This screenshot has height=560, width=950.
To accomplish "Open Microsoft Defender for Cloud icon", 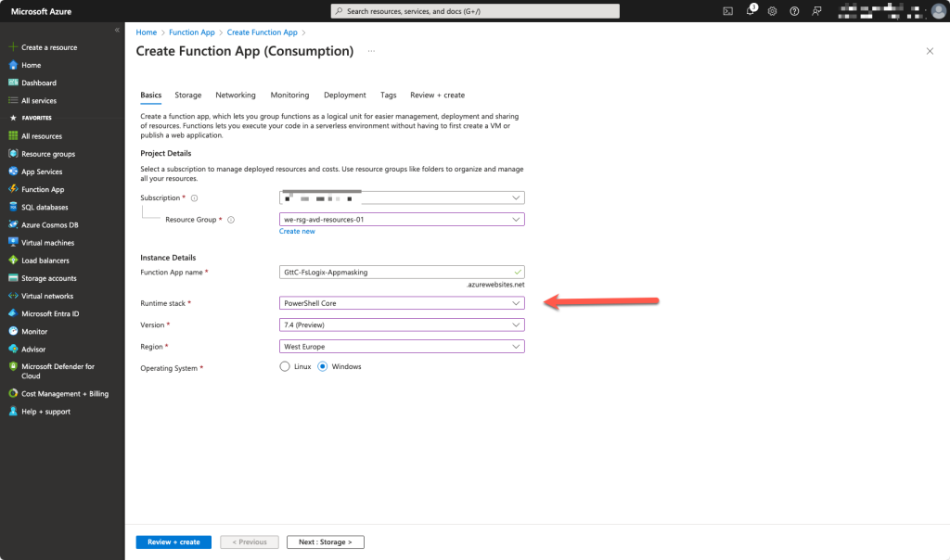I will click(x=13, y=366).
